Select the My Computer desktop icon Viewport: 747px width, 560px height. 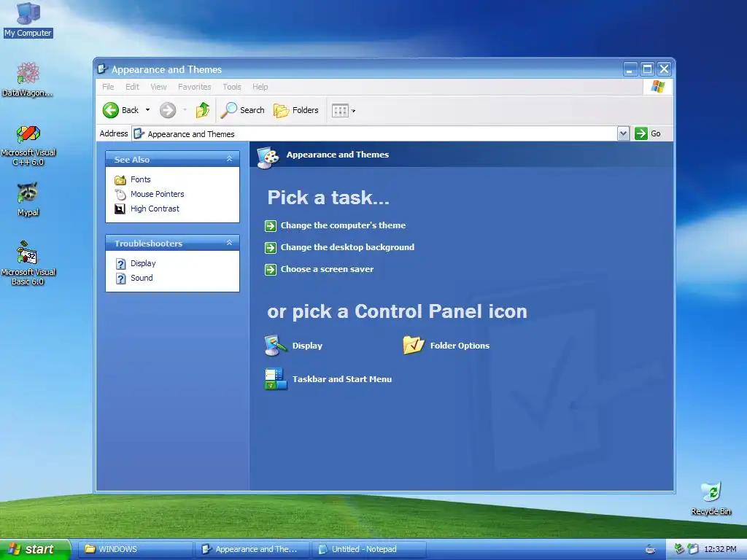[x=28, y=20]
